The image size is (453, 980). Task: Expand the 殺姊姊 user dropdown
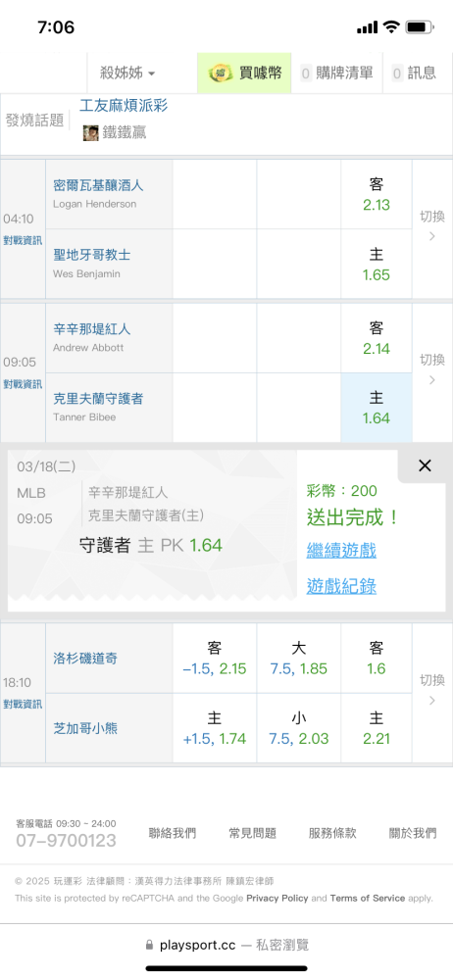click(x=127, y=73)
